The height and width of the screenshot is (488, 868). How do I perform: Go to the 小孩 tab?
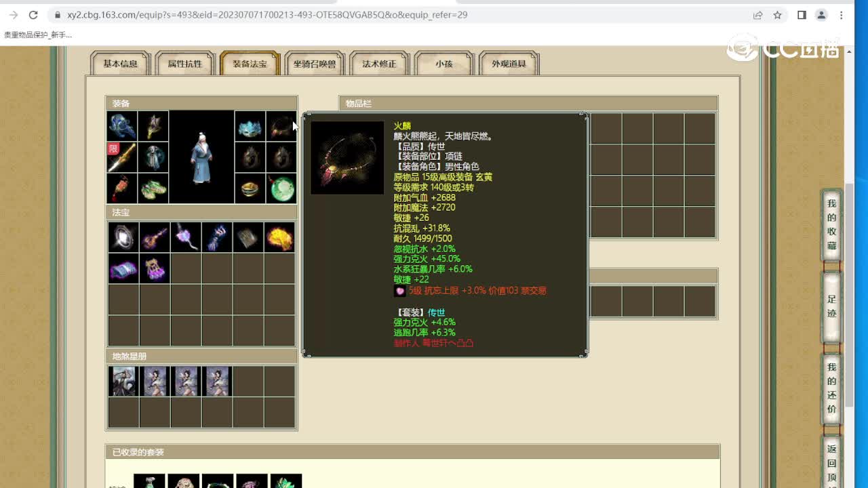click(444, 64)
